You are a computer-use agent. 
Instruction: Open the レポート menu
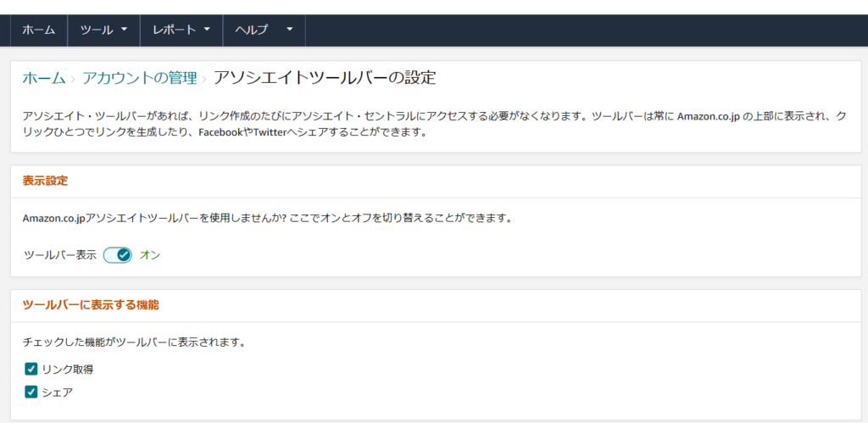pos(174,30)
